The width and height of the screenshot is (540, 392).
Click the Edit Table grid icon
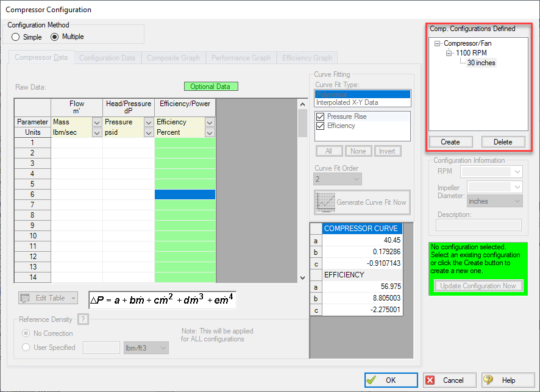tap(26, 298)
